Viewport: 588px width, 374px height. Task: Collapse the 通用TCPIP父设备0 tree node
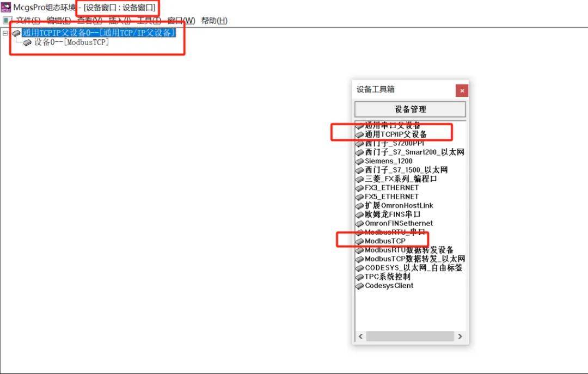pyautogui.click(x=5, y=33)
